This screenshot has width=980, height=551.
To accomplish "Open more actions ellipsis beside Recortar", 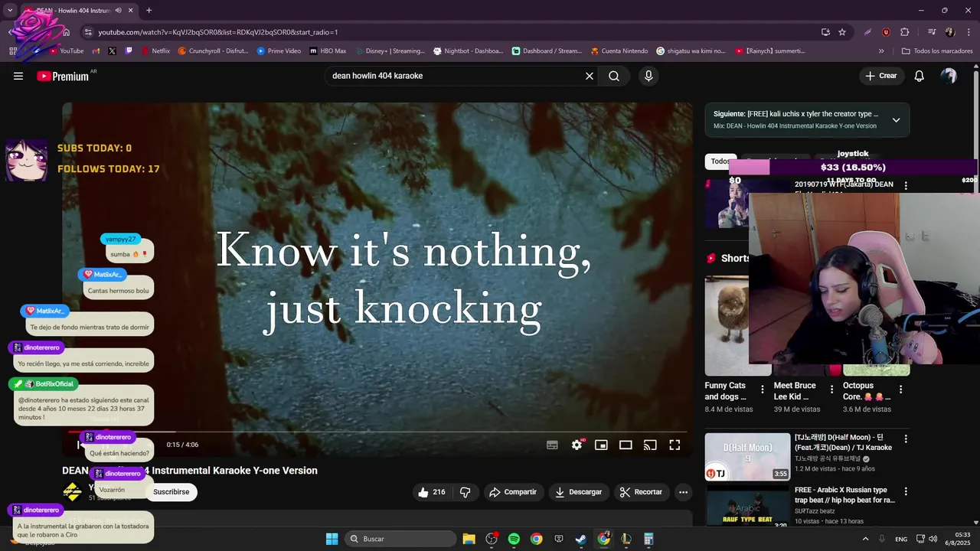I will pyautogui.click(x=683, y=492).
